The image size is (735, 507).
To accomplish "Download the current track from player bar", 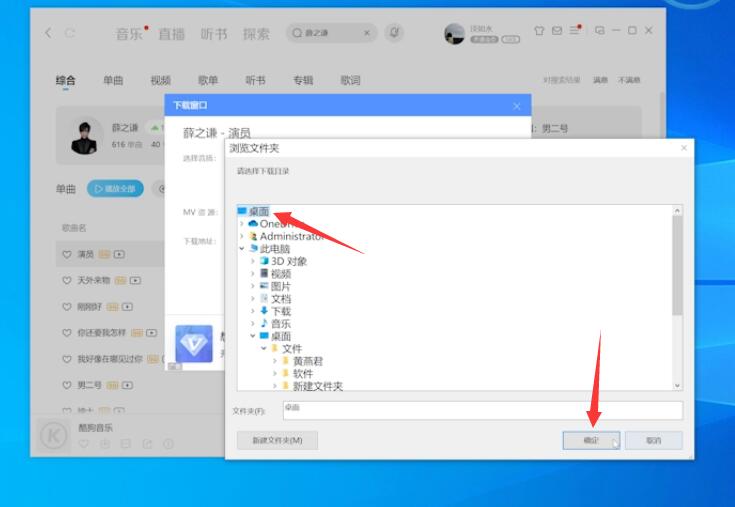I will (105, 443).
